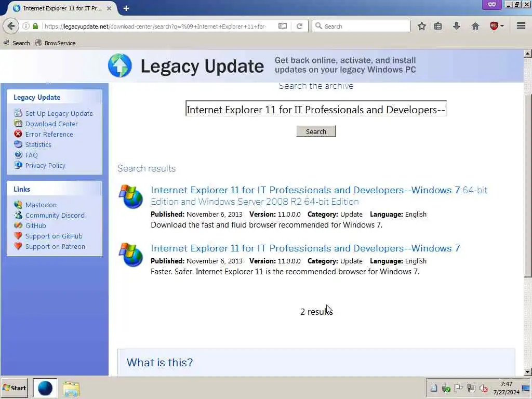Open the Downloads arrow icon
Image resolution: width=532 pixels, height=399 pixels.
(x=457, y=26)
